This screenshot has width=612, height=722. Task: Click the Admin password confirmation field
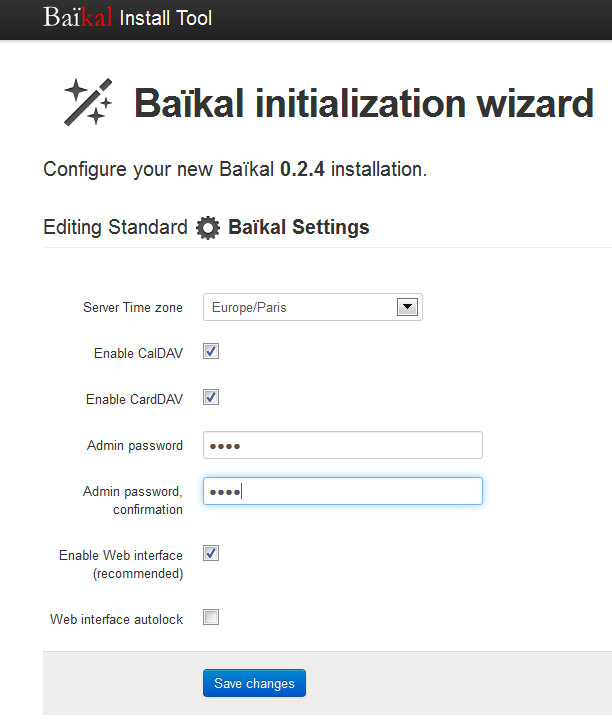343,491
